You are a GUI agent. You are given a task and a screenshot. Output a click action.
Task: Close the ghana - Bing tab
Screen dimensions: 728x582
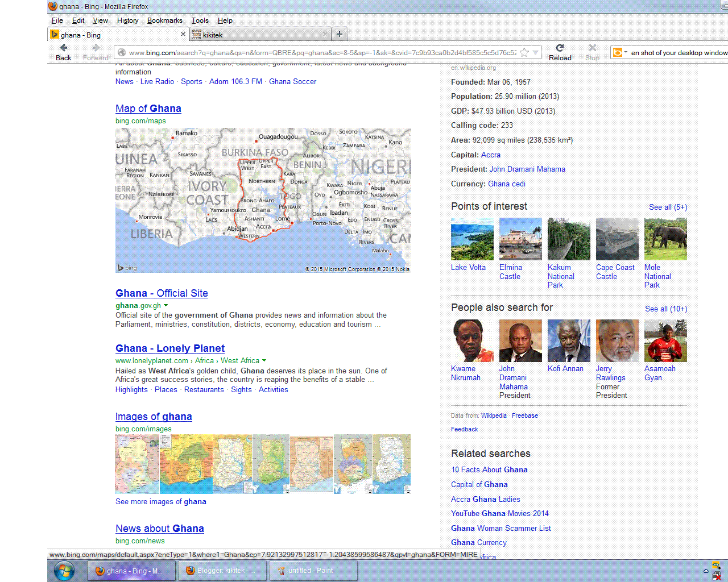[x=183, y=34]
